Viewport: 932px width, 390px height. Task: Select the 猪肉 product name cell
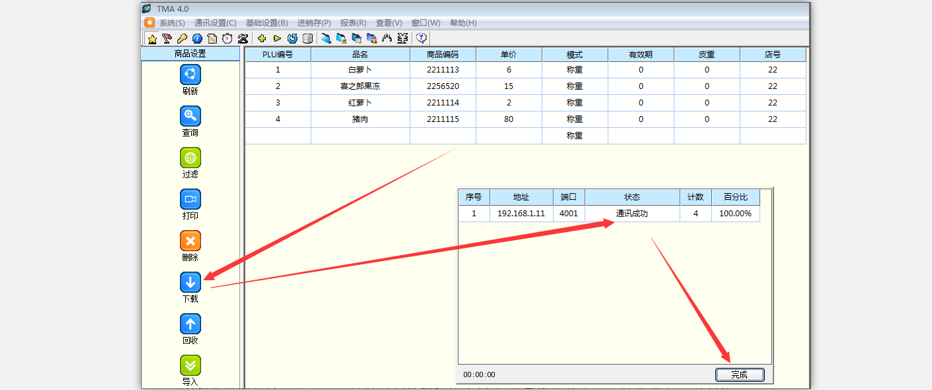pyautogui.click(x=360, y=119)
